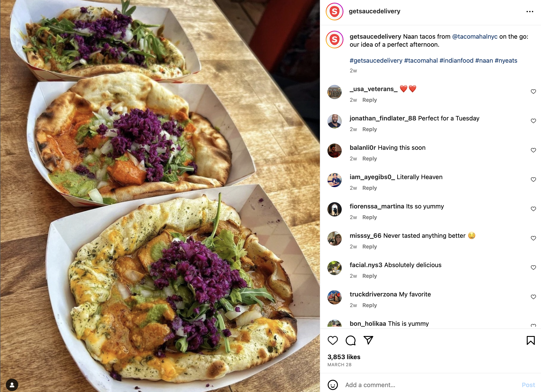
Task: Like jonathan_findlater_88's comment
Action: point(533,121)
